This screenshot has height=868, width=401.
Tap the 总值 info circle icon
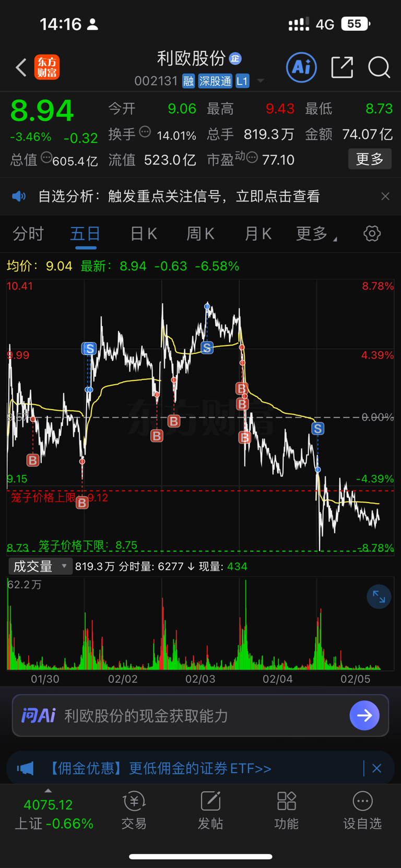pos(46,157)
